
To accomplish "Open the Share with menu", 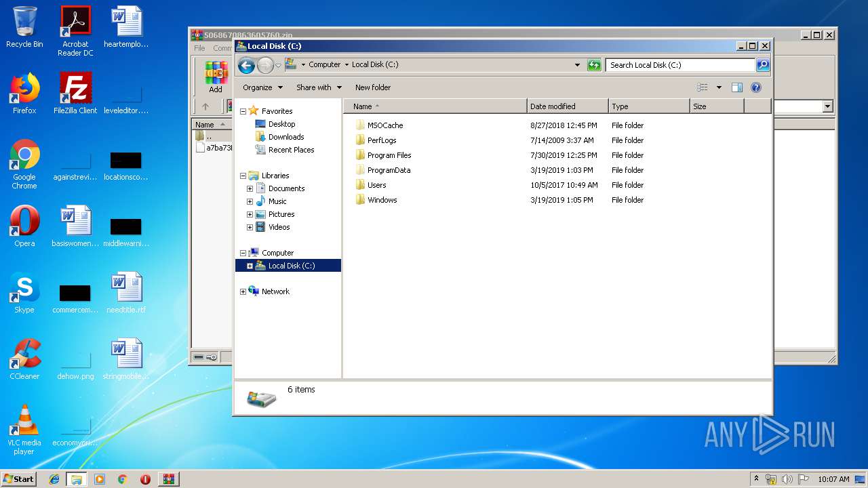I will point(319,87).
